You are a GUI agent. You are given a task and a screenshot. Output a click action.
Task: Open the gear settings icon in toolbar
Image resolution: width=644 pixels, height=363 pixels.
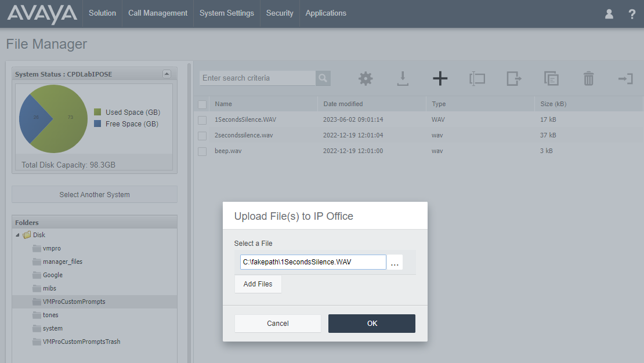pos(366,78)
